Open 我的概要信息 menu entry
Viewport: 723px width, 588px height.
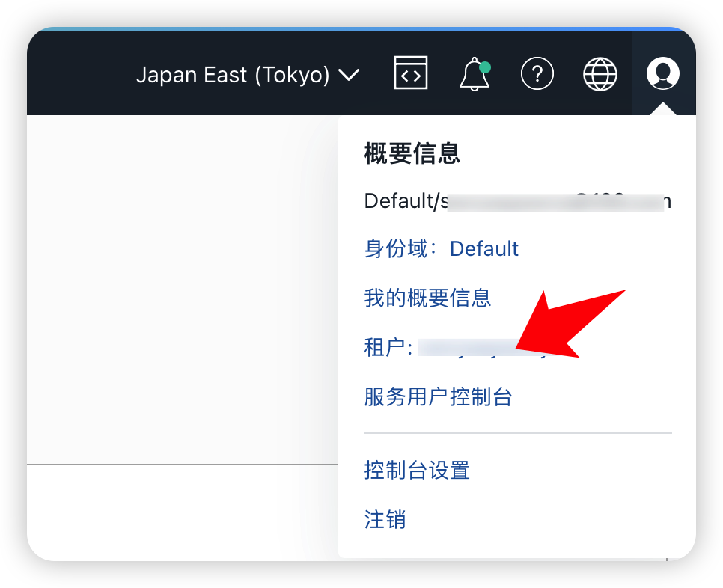pos(427,298)
